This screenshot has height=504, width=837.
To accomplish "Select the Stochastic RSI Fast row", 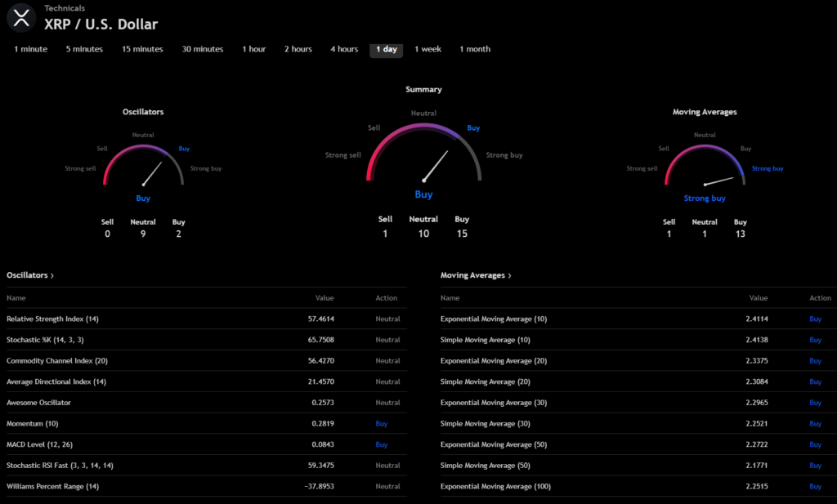I will [x=207, y=465].
